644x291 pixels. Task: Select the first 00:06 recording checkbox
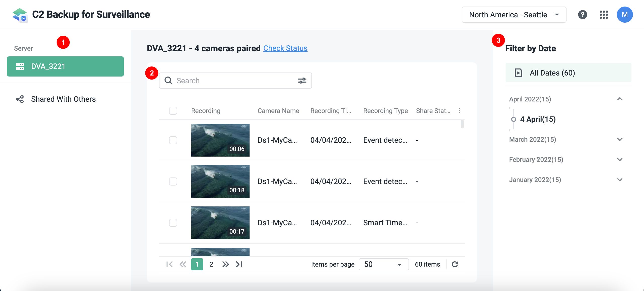point(173,140)
